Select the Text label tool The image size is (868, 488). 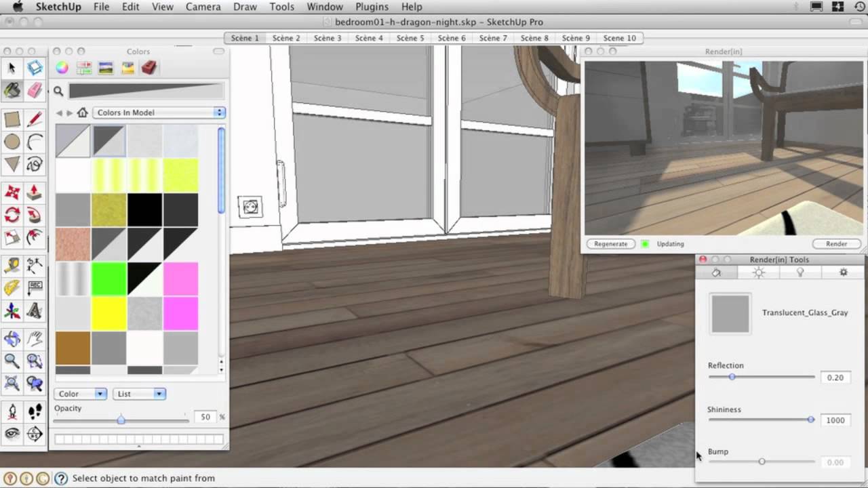pyautogui.click(x=35, y=289)
